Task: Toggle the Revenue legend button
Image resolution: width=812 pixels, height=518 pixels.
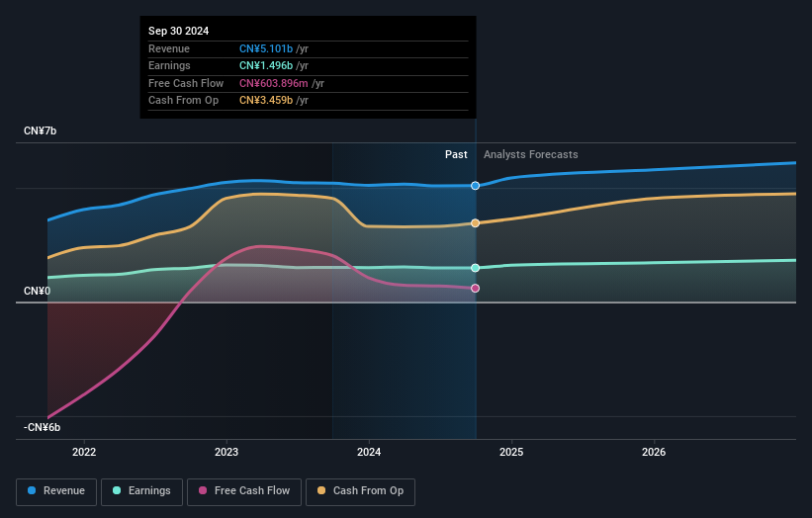Action: pyautogui.click(x=56, y=491)
